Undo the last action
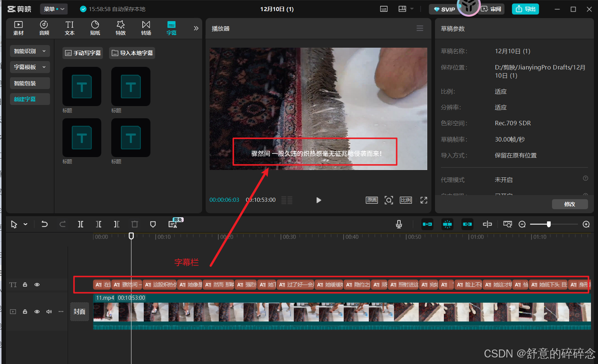The image size is (598, 364). (x=44, y=224)
